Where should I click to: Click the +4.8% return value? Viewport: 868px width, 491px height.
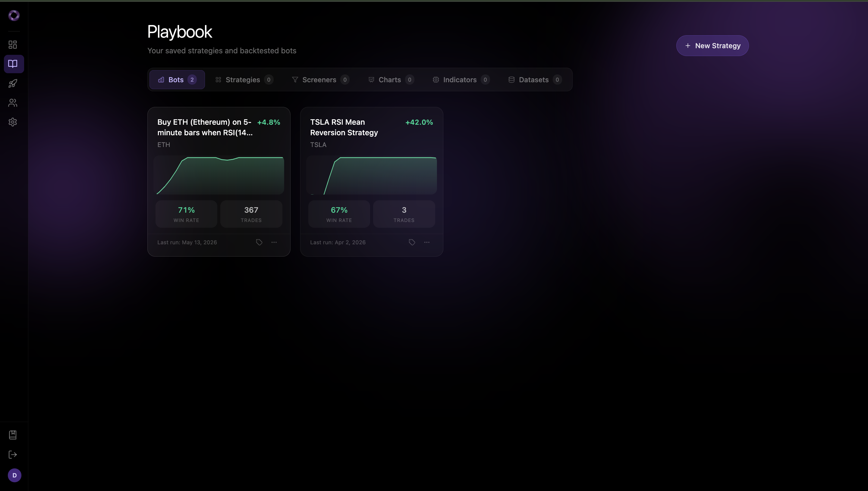point(269,122)
